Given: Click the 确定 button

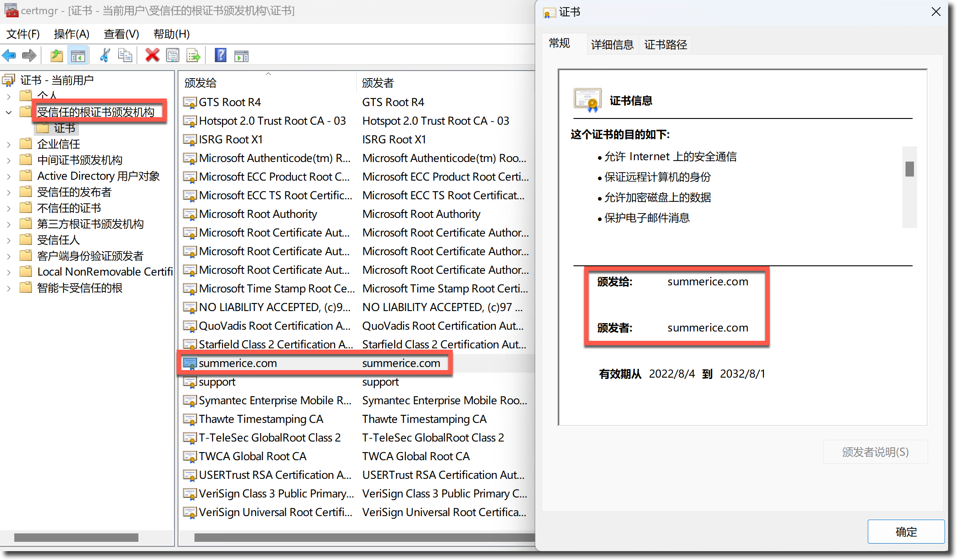Looking at the screenshot, I should [906, 532].
